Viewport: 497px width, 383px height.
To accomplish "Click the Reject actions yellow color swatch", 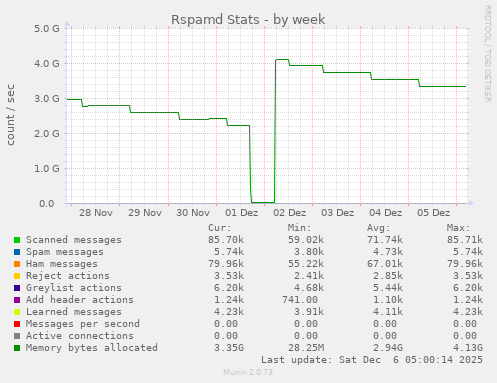I will pos(17,276).
